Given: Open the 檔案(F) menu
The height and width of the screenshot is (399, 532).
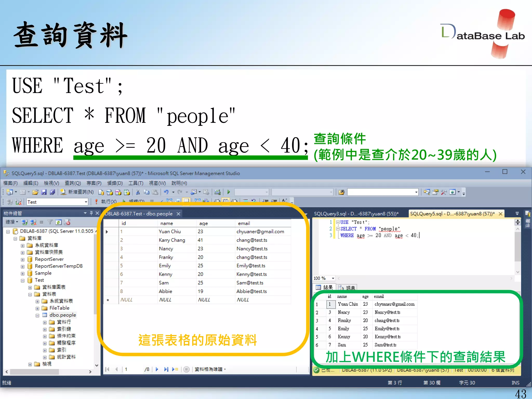Looking at the screenshot, I should click(x=10, y=183).
